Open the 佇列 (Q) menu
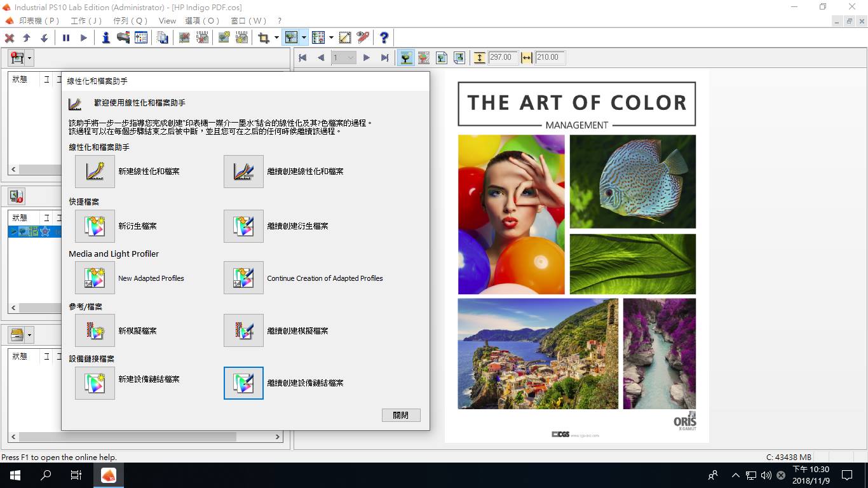The height and width of the screenshot is (488, 868). (x=130, y=21)
